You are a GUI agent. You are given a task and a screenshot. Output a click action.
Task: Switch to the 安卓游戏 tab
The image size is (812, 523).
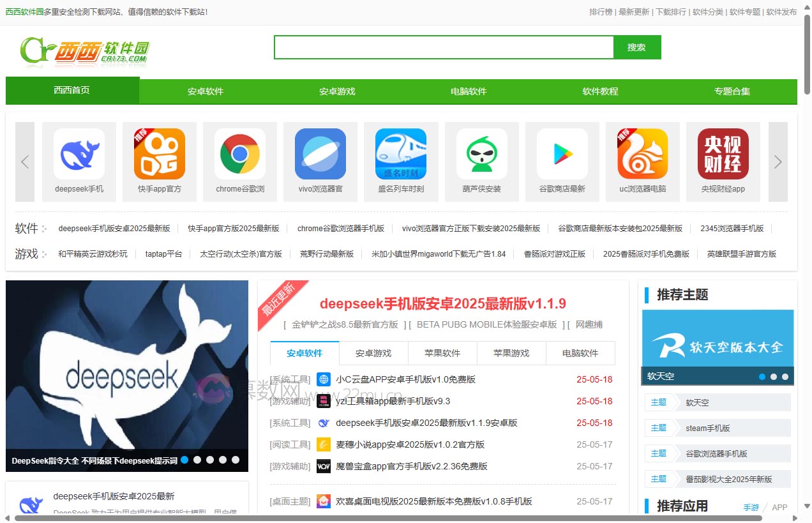(x=373, y=352)
